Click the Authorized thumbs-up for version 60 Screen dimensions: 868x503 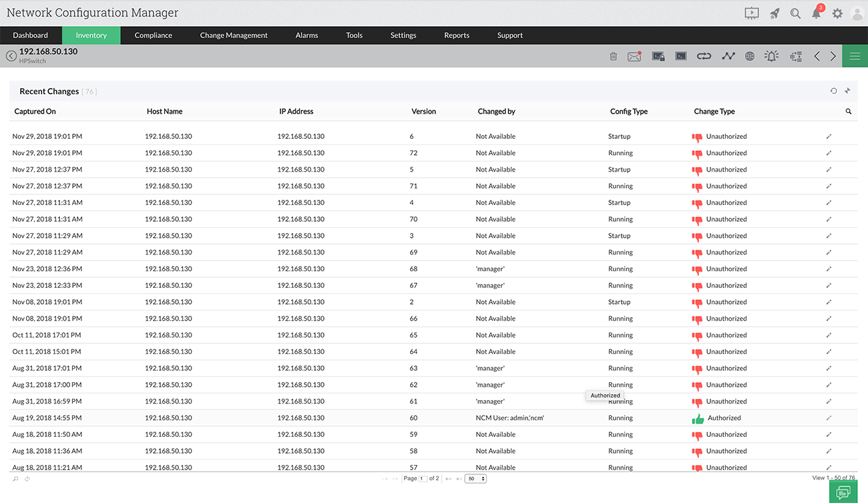pos(698,417)
